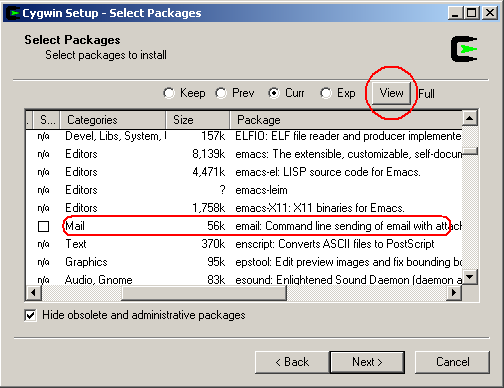Screen dimensions: 504x388
Task: Click the '157k' size value
Action: [x=213, y=136]
